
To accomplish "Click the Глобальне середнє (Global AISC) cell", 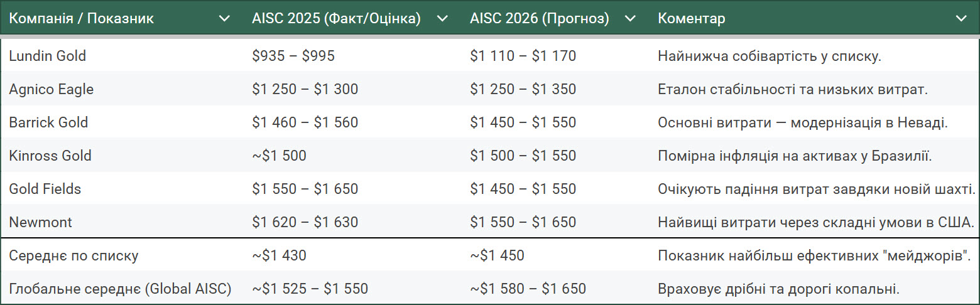I will coord(121,289).
